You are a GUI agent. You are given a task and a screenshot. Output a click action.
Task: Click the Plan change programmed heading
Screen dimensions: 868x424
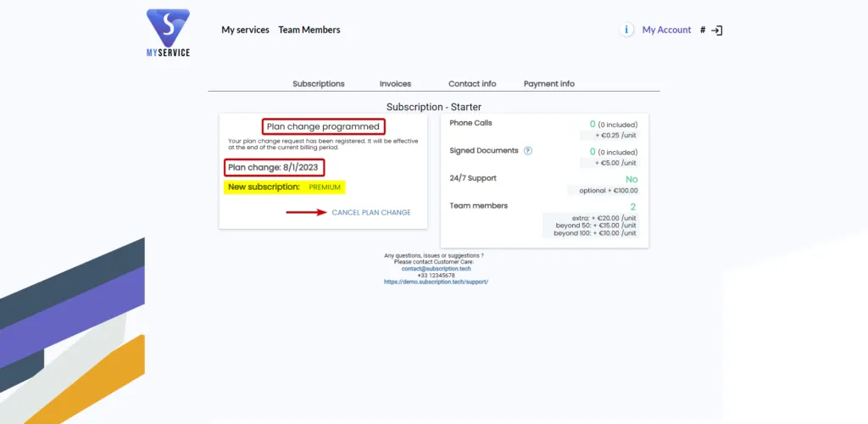[x=323, y=126]
